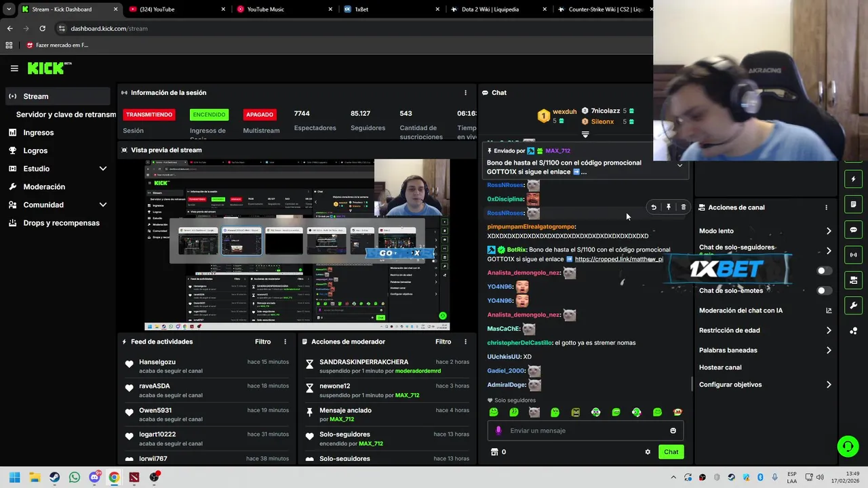Image resolution: width=868 pixels, height=488 pixels.
Task: Expand the pinned message chevron
Action: coord(679,165)
